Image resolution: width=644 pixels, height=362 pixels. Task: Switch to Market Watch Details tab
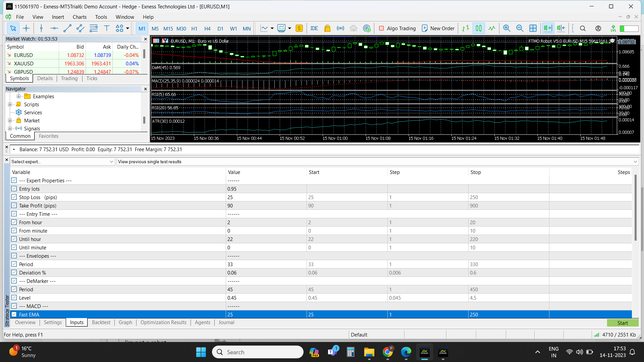[45, 78]
